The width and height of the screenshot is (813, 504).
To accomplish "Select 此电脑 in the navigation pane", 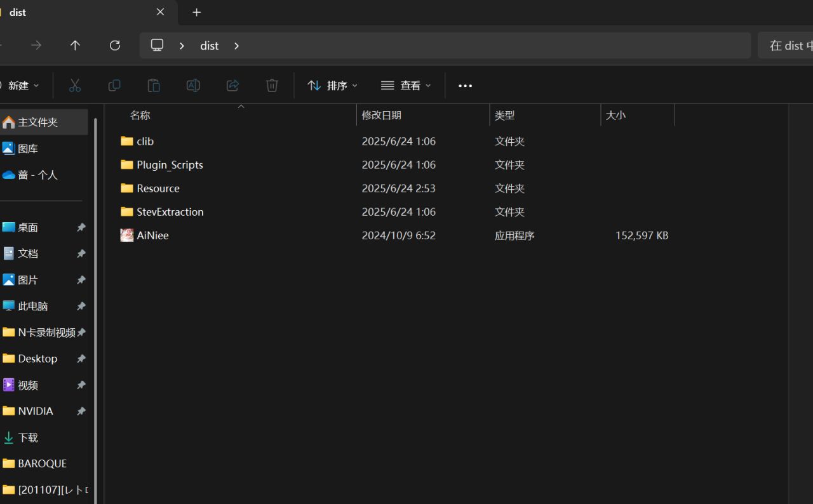I will [x=33, y=306].
